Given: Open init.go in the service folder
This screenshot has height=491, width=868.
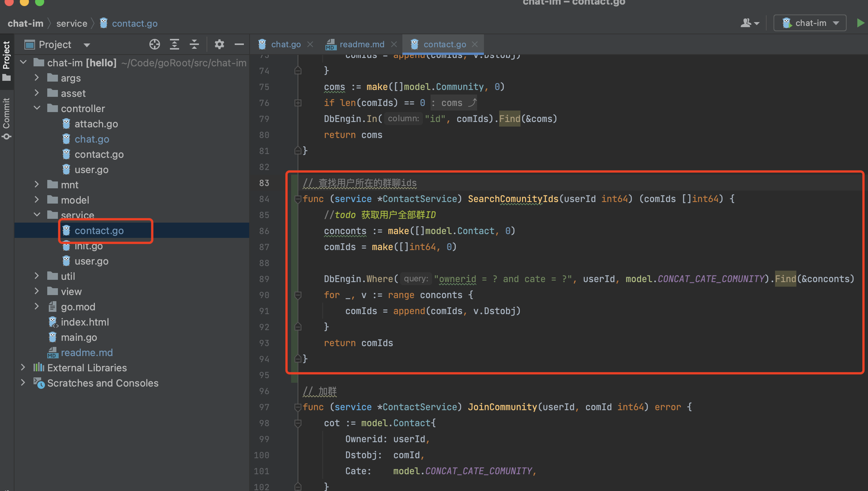Looking at the screenshot, I should pos(88,246).
